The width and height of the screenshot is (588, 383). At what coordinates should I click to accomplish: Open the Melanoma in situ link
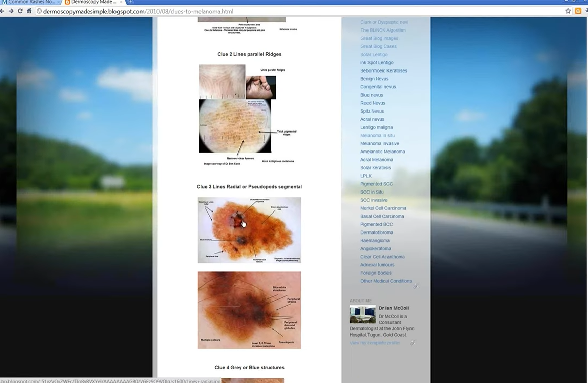coord(378,135)
